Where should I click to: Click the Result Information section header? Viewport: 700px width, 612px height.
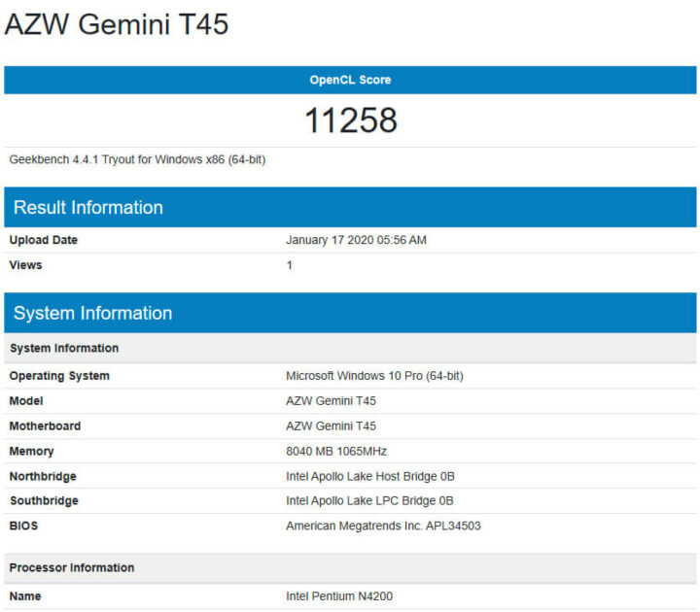88,207
